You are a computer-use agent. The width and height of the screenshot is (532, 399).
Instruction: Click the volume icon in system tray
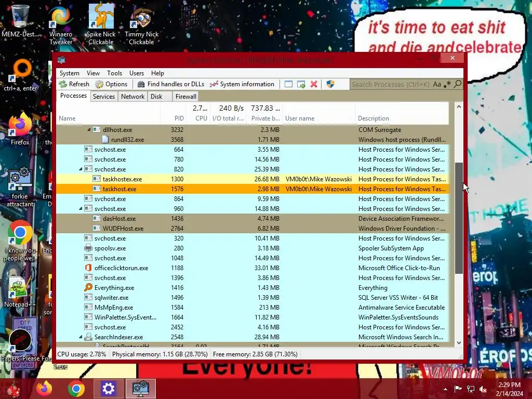point(483,389)
